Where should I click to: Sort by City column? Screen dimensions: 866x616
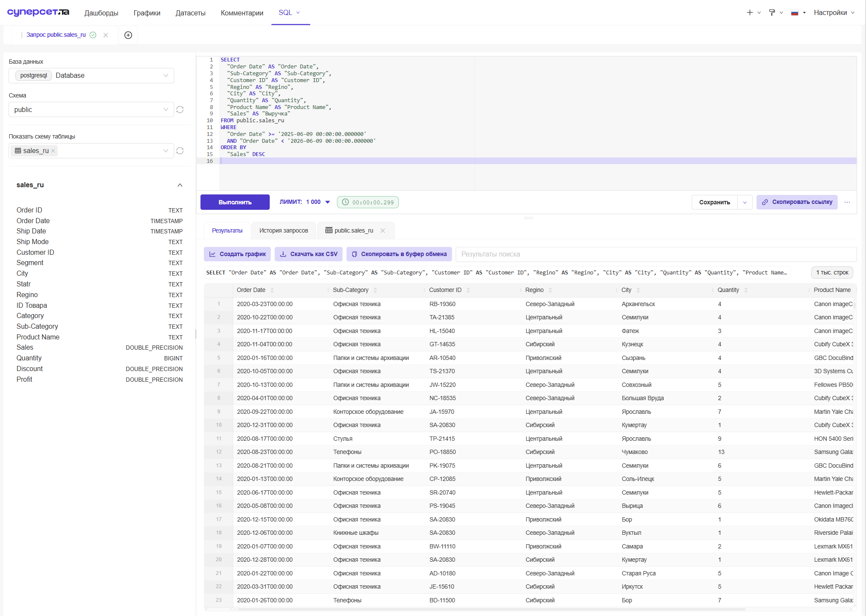638,290
